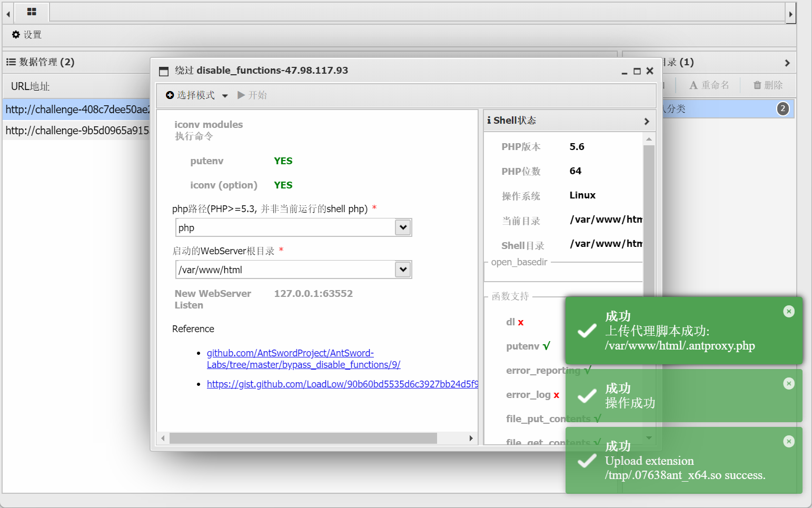This screenshot has height=508, width=812.
Task: Switch to the grid icon tab
Action: point(32,13)
